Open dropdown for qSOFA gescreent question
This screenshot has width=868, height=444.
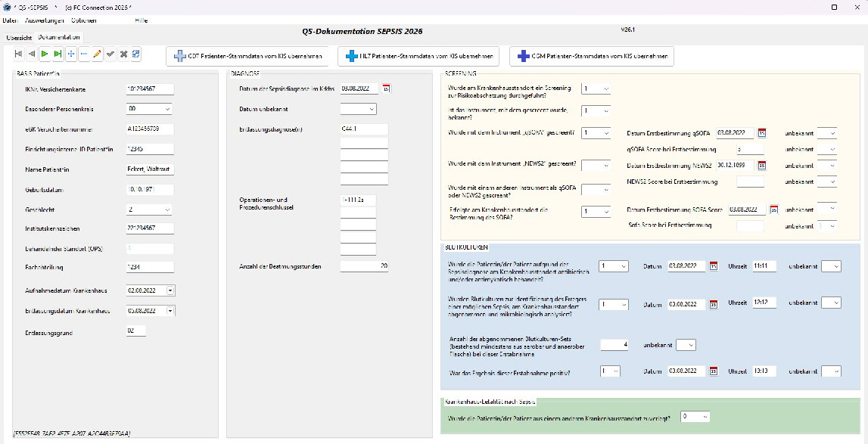pos(606,133)
